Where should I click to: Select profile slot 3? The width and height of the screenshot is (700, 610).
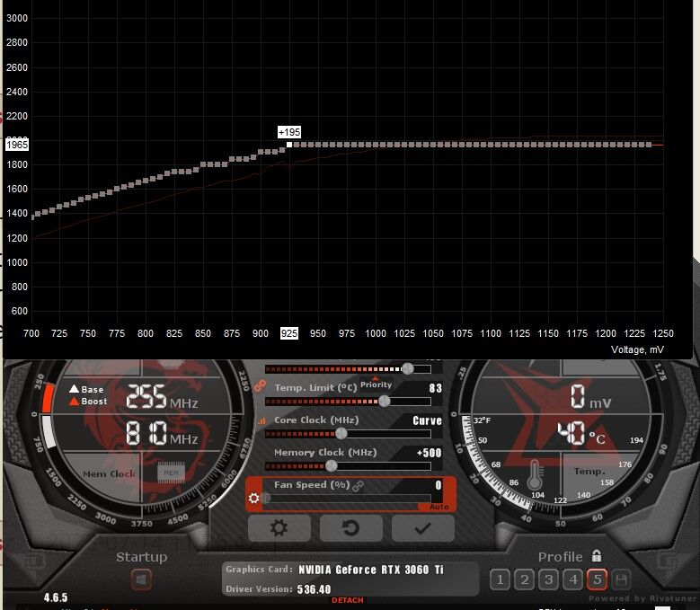pyautogui.click(x=549, y=579)
